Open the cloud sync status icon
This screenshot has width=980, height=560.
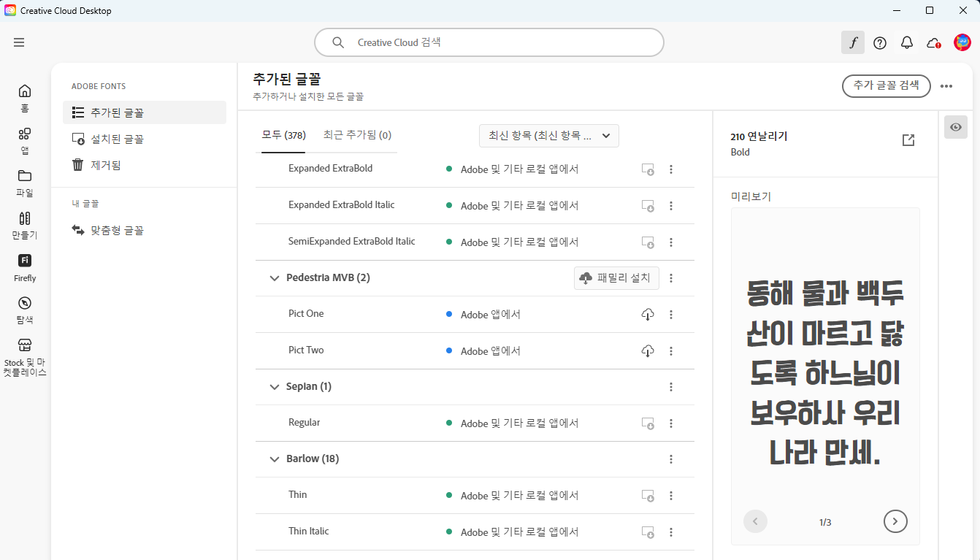(933, 42)
